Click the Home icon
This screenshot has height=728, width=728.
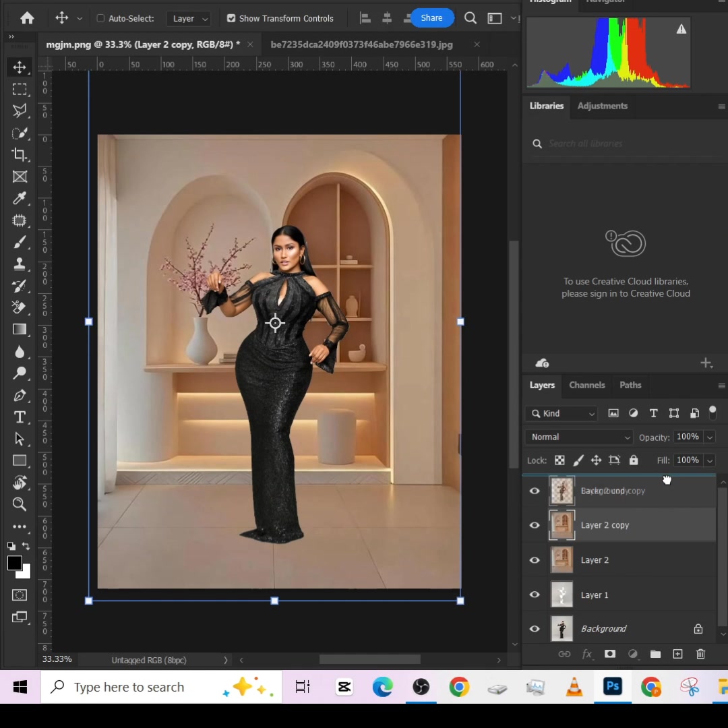coord(28,18)
